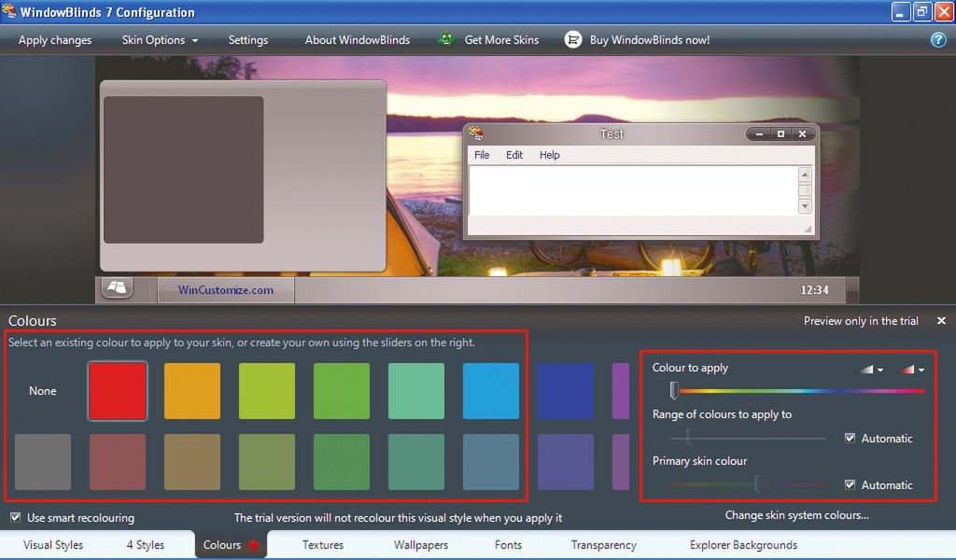This screenshot has height=560, width=956.
Task: Maximize the Test preview window
Action: click(x=780, y=134)
